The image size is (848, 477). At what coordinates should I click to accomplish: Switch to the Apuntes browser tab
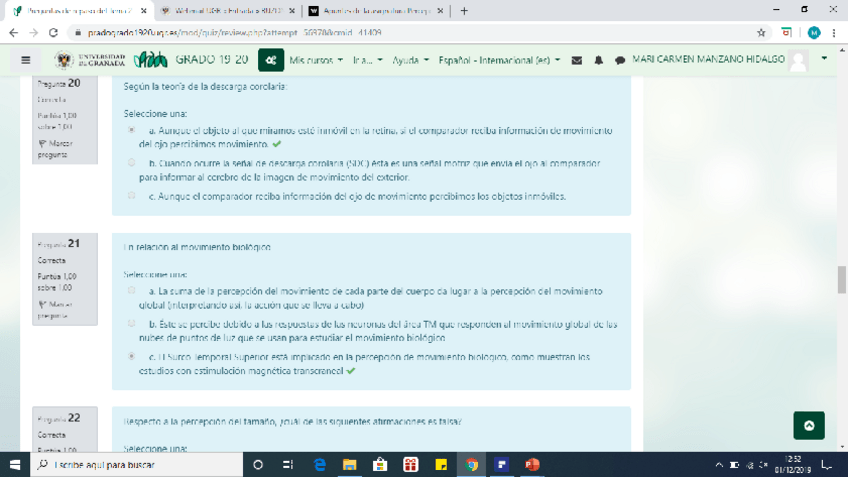click(x=375, y=11)
